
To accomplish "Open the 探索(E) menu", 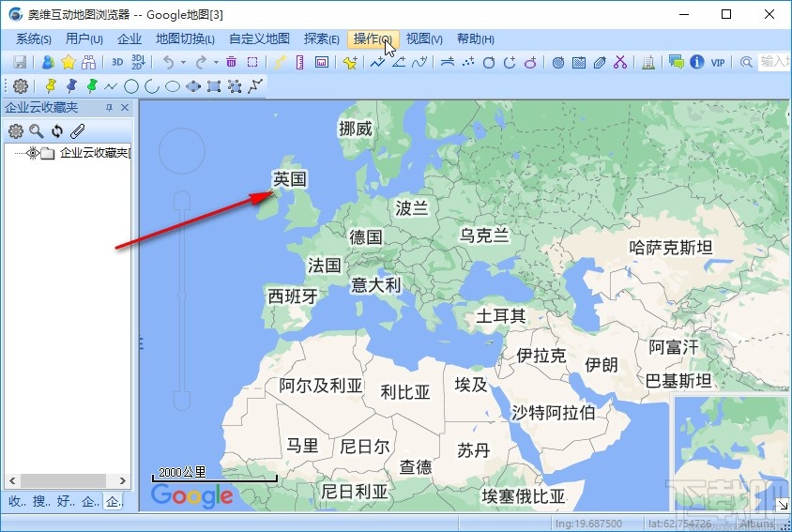I will point(321,38).
